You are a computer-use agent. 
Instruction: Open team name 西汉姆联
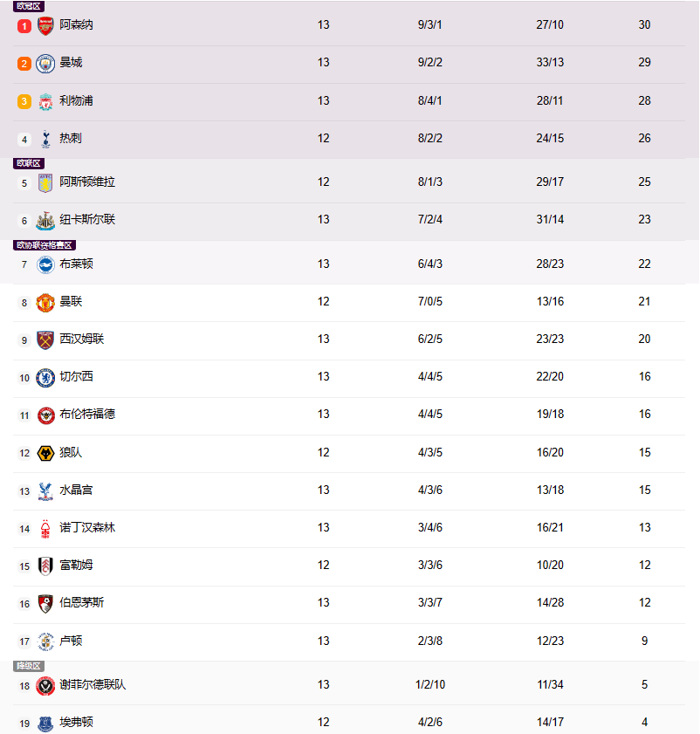click(x=81, y=339)
